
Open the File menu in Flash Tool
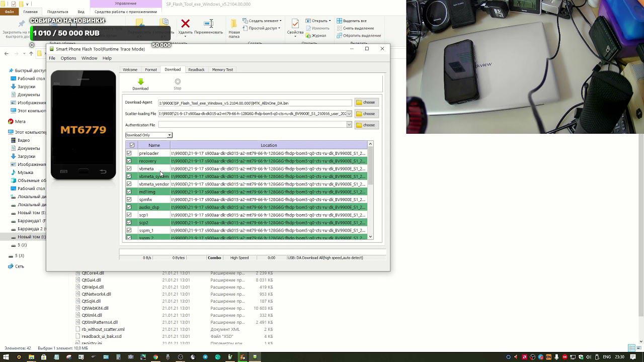(x=52, y=58)
